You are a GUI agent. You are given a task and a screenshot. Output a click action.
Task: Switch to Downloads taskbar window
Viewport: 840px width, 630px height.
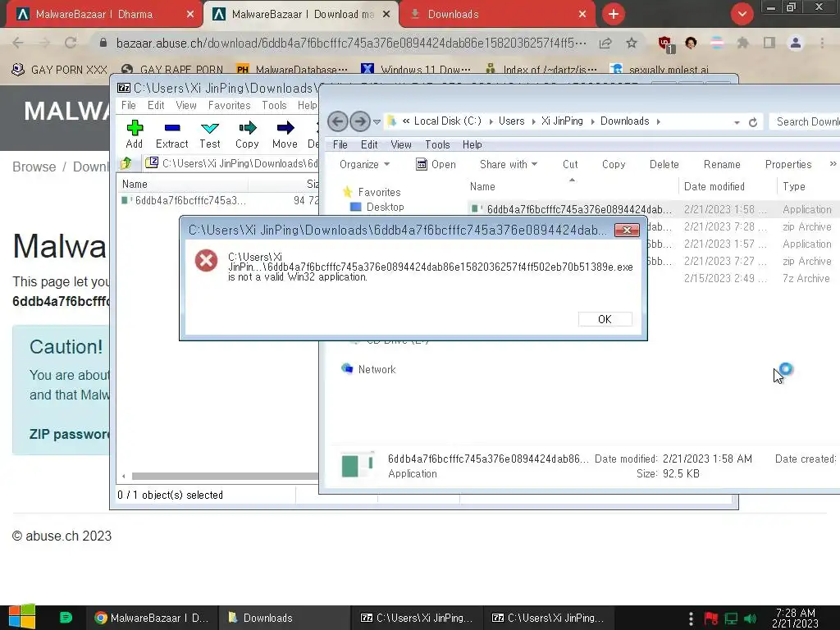[x=284, y=618]
